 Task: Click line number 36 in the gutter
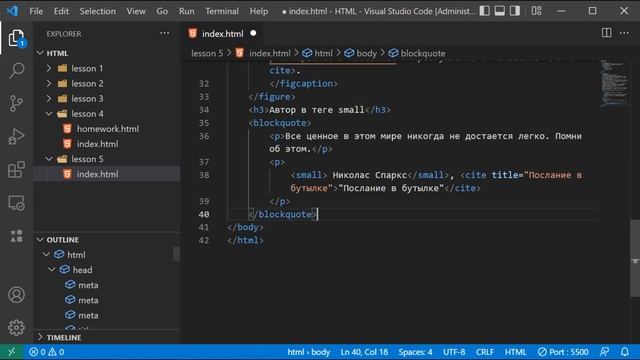click(x=204, y=136)
